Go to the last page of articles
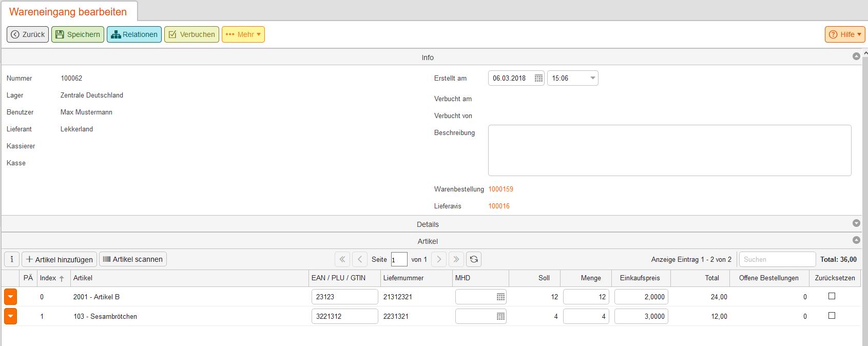The image size is (868, 346). tap(456, 259)
